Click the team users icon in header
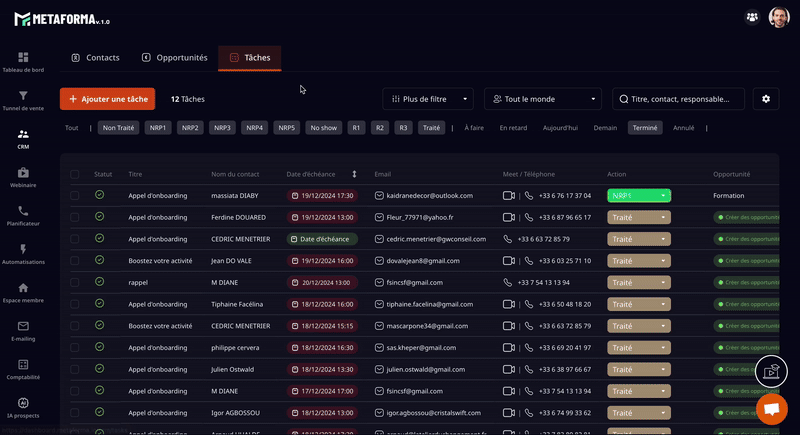 tap(751, 17)
